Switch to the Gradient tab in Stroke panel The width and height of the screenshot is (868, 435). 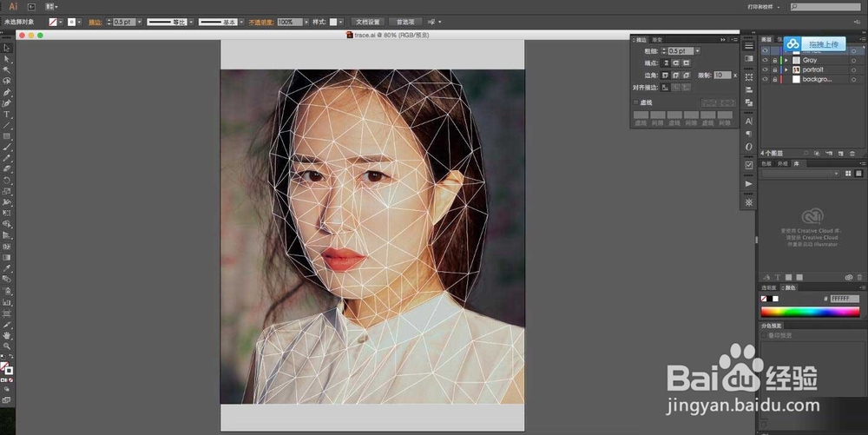click(x=657, y=40)
